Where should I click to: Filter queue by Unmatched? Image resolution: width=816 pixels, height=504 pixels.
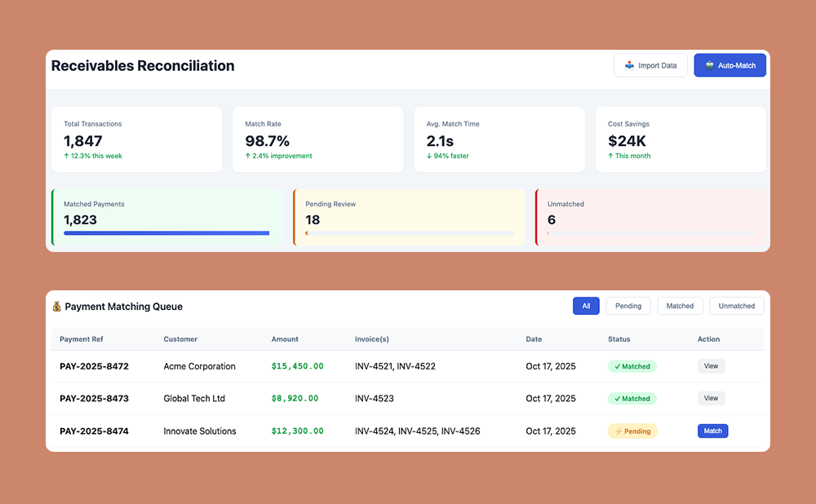(x=737, y=306)
